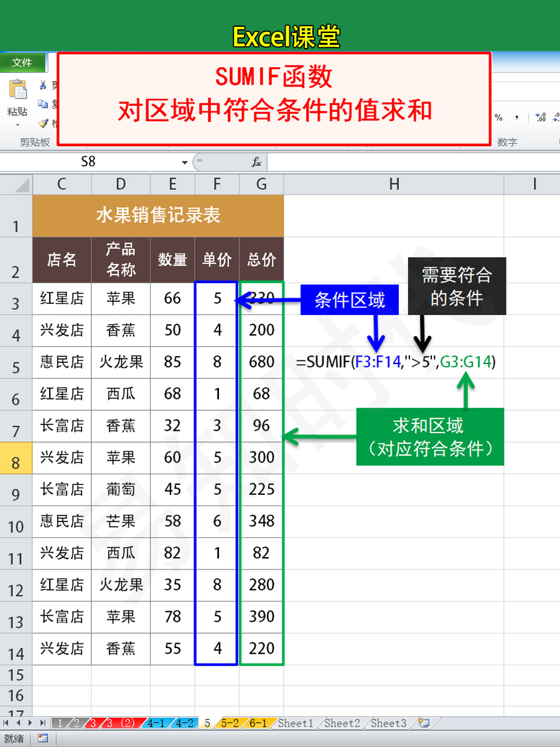Click the title cell 水果销售记录表
560x747 pixels.
158,216
